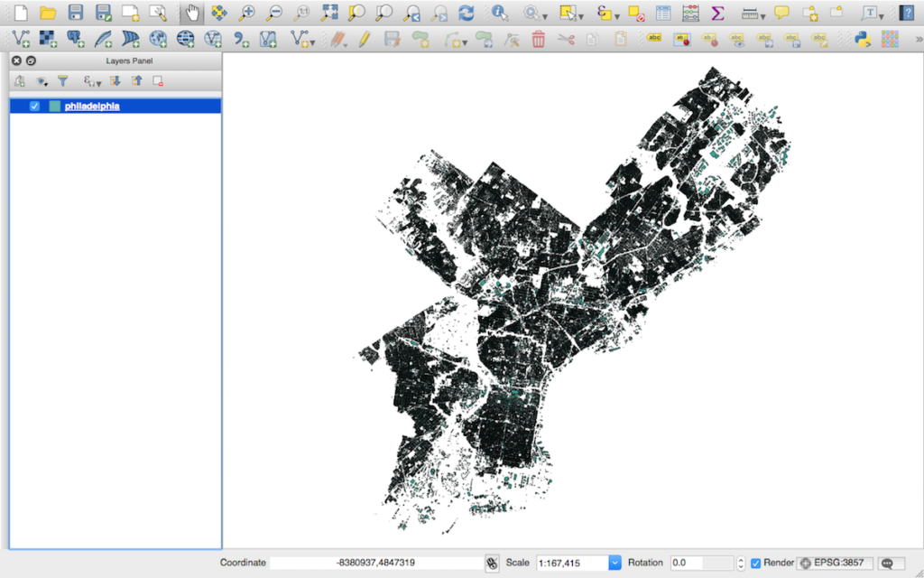Expand the Measure tool dropdown arrow
The height and width of the screenshot is (578, 924).
click(x=762, y=15)
